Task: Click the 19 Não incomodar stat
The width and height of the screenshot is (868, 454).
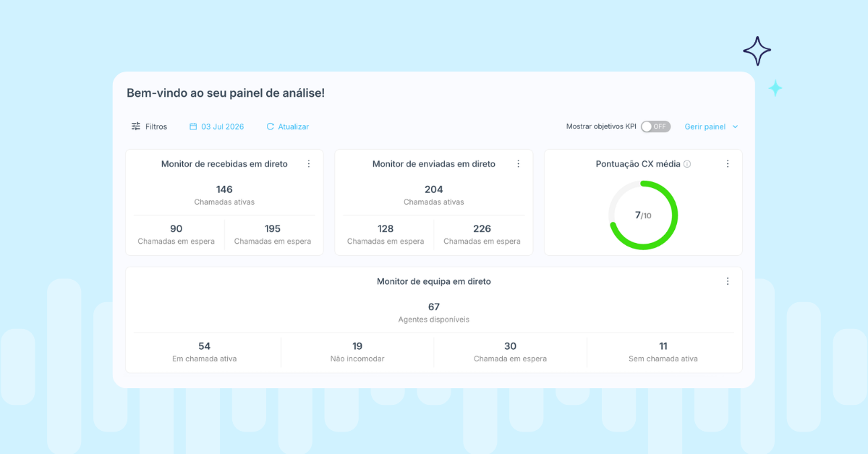Action: [357, 352]
